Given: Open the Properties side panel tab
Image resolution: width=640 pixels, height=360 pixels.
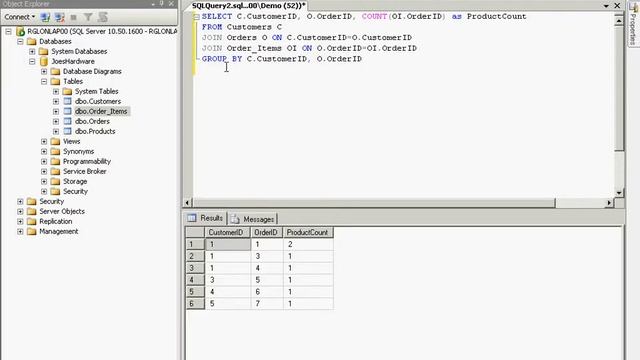Looking at the screenshot, I should click(633, 24).
